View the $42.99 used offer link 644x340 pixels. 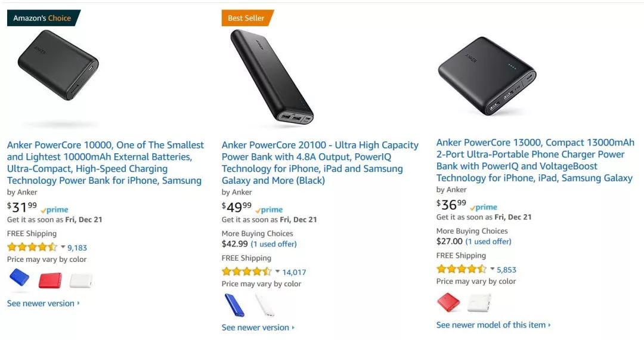[274, 244]
